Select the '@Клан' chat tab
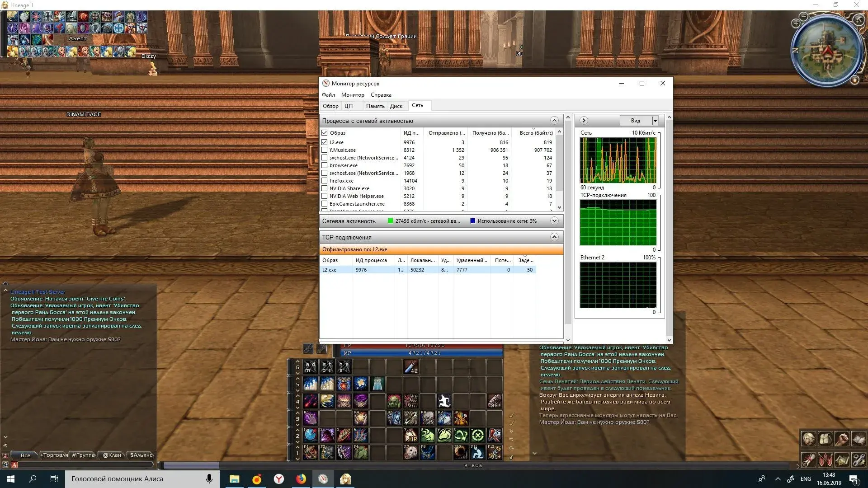 pyautogui.click(x=112, y=455)
